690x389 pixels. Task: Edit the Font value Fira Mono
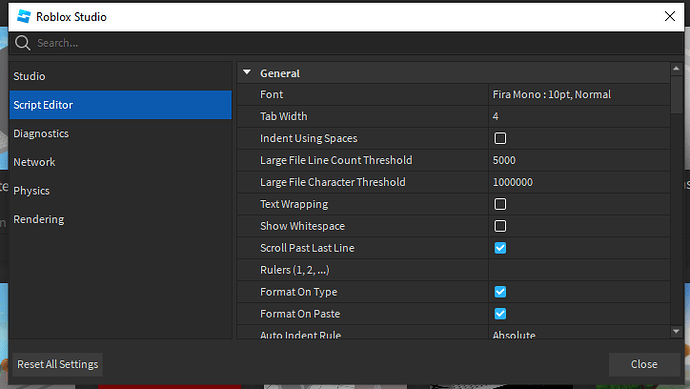coord(579,95)
